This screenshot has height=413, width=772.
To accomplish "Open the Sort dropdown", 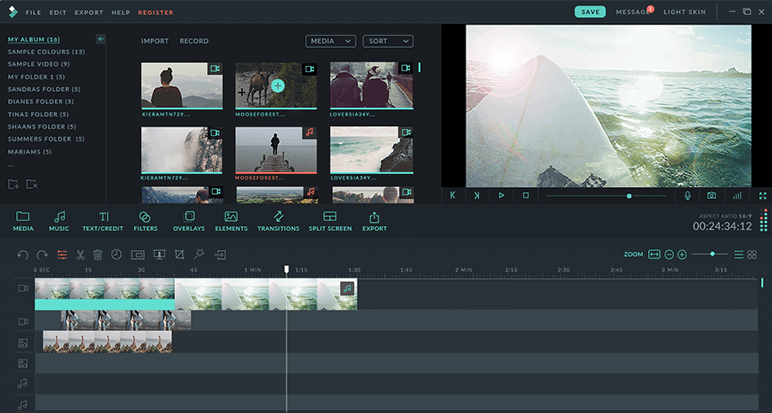I will coord(388,41).
